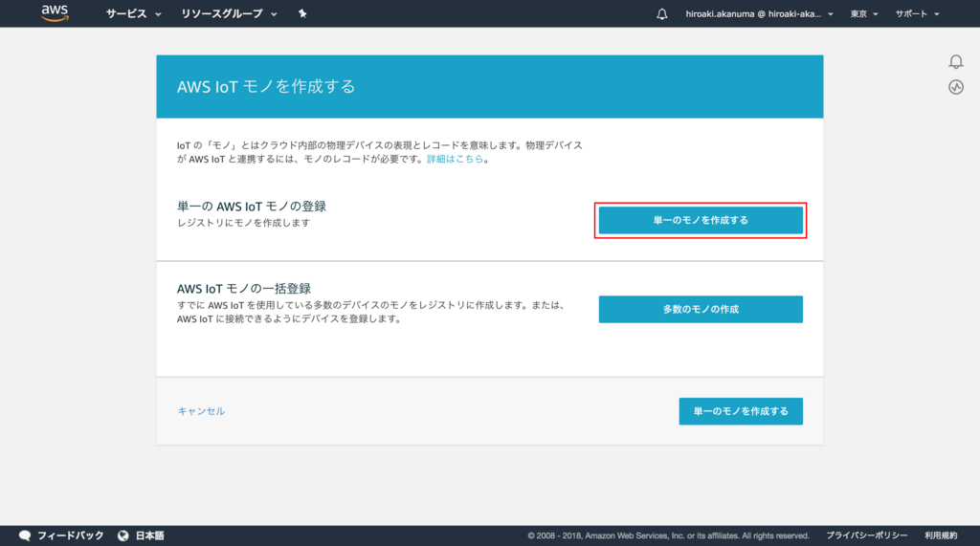Click the bottom 単一のモノを作成する button
980x546 pixels.
tap(741, 411)
